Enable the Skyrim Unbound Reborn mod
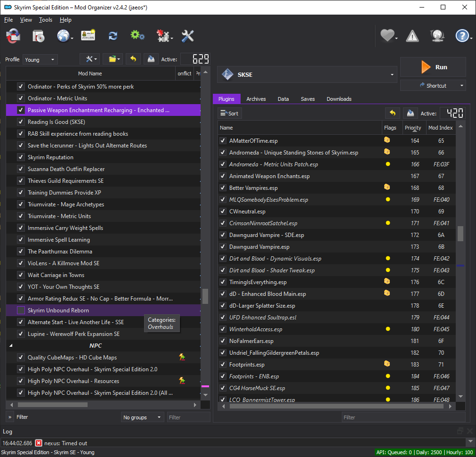 (x=21, y=310)
